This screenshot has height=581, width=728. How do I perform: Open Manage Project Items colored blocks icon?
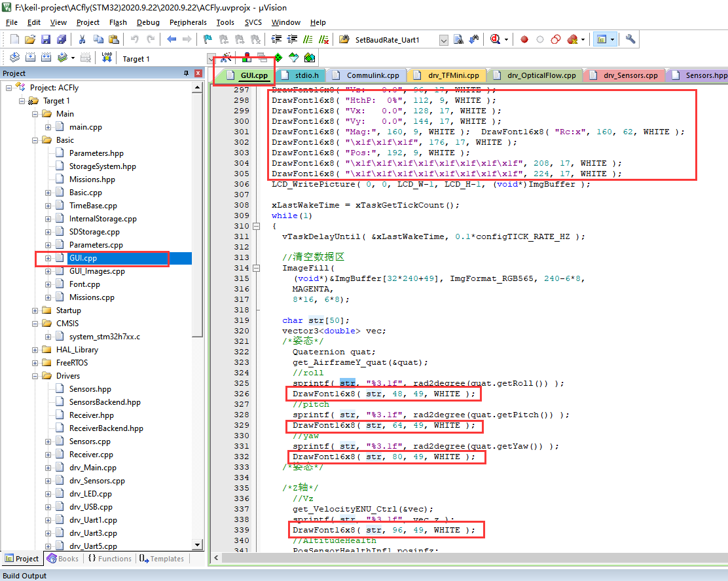click(x=247, y=58)
